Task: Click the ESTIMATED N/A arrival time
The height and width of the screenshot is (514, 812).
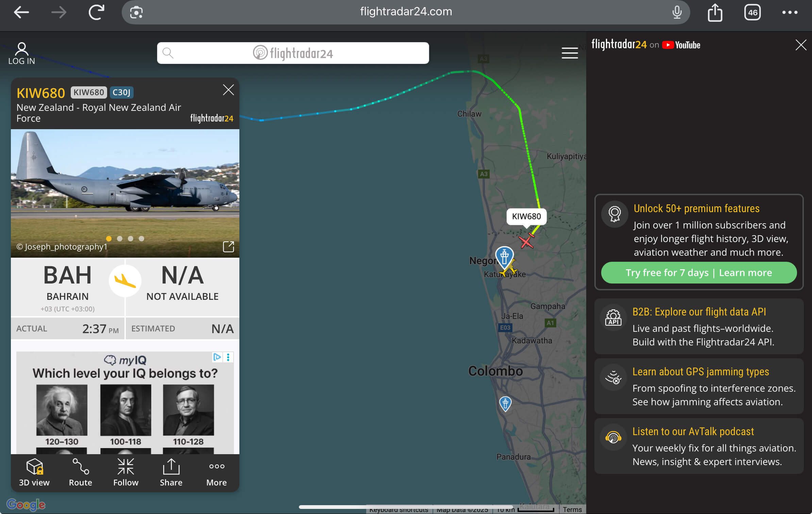Action: tap(183, 329)
